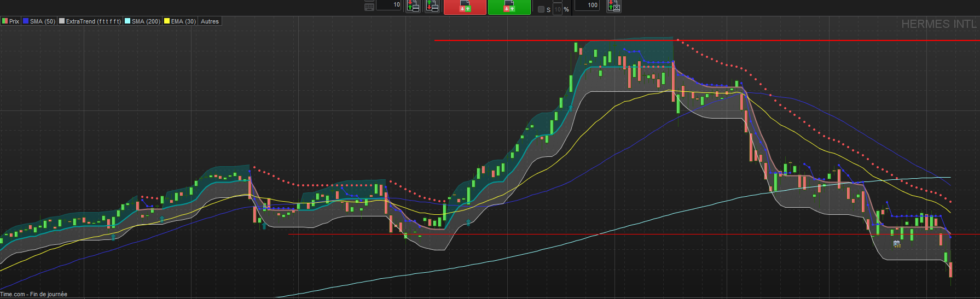The height and width of the screenshot is (299, 980).
Task: Click the cyan SMA (200) color swatch
Action: tap(127, 21)
